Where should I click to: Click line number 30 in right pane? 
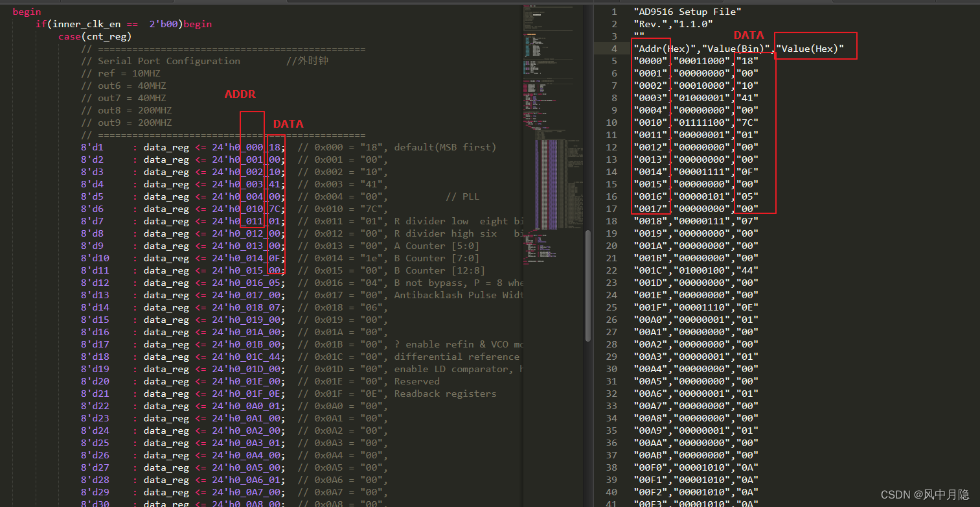[x=612, y=369]
